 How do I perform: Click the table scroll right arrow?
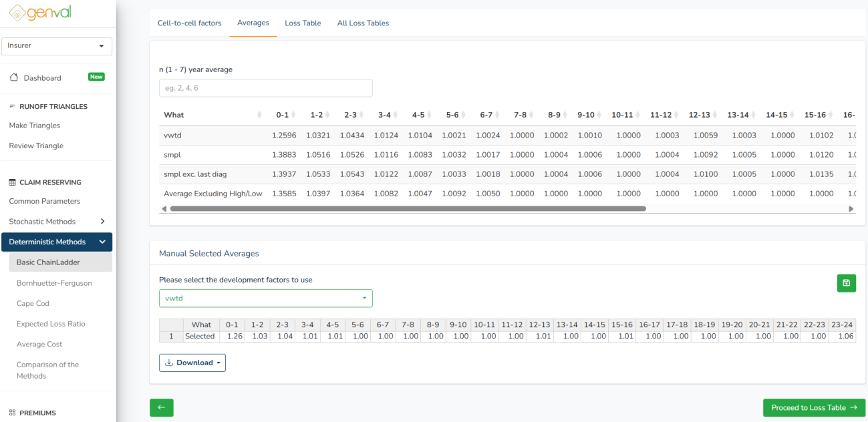point(851,209)
